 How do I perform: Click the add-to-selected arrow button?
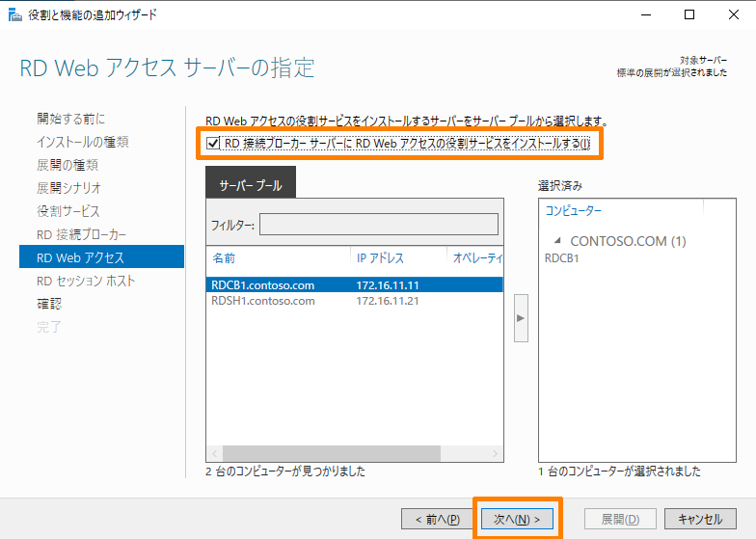coord(521,318)
